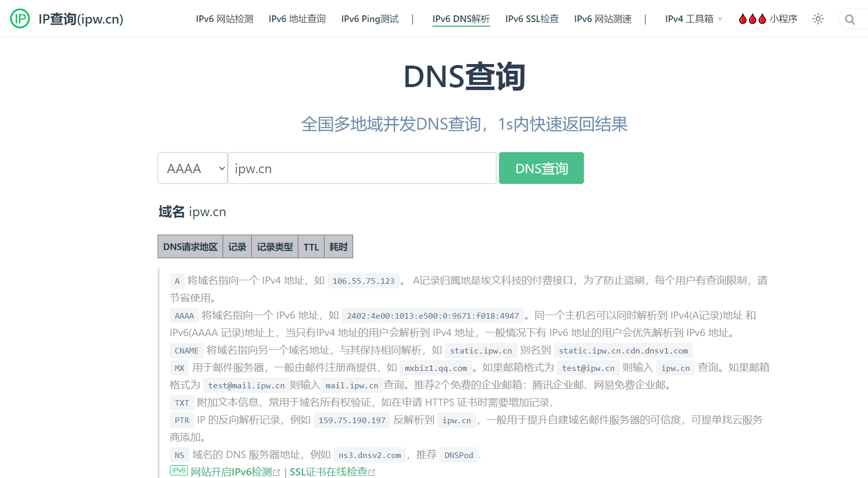This screenshot has height=478, width=868.
Task: Open the AAAA record type dropdown
Action: coord(192,168)
